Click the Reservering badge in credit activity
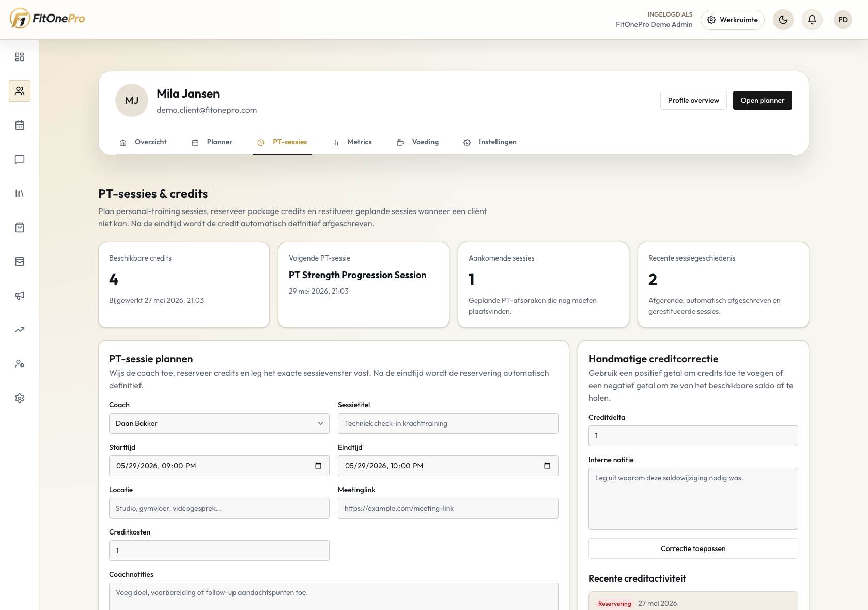Image resolution: width=868 pixels, height=610 pixels. (x=615, y=604)
